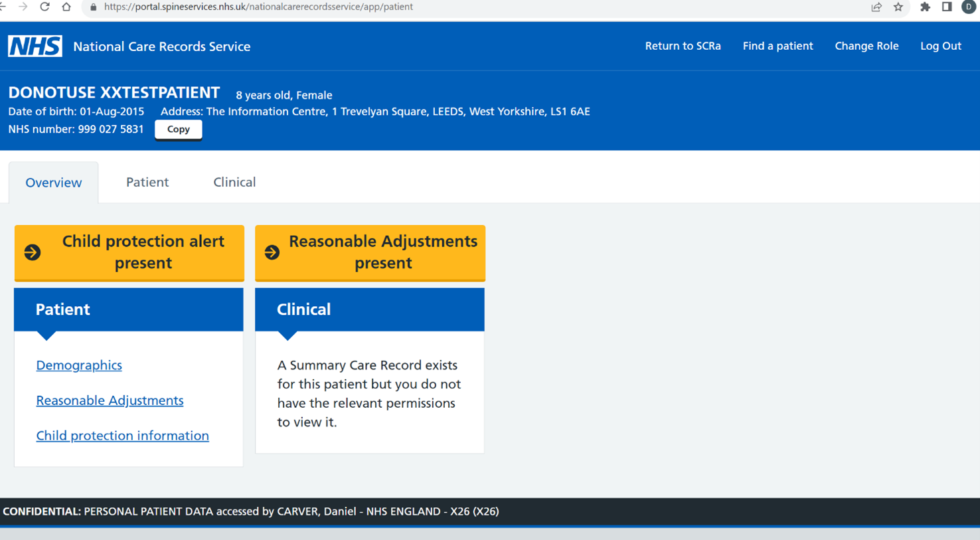The image size is (980, 540).
Task: Bookmark page with star icon
Action: pyautogui.click(x=898, y=7)
